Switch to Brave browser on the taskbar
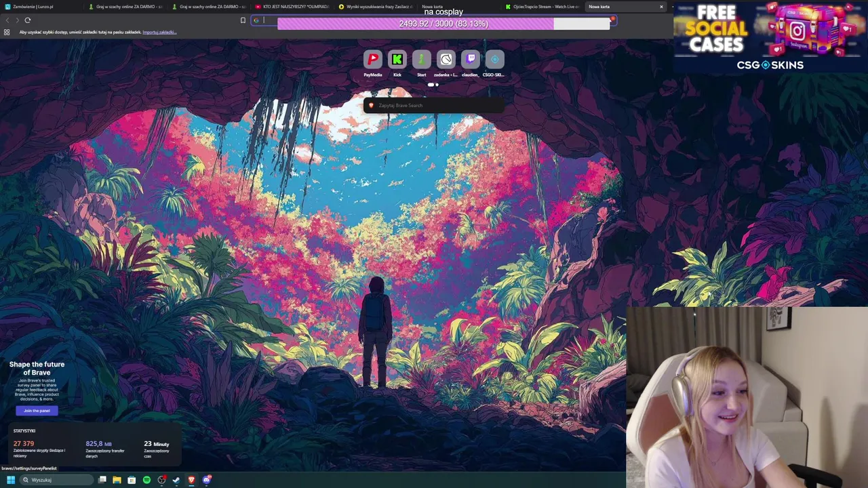The width and height of the screenshot is (868, 488). point(191,480)
